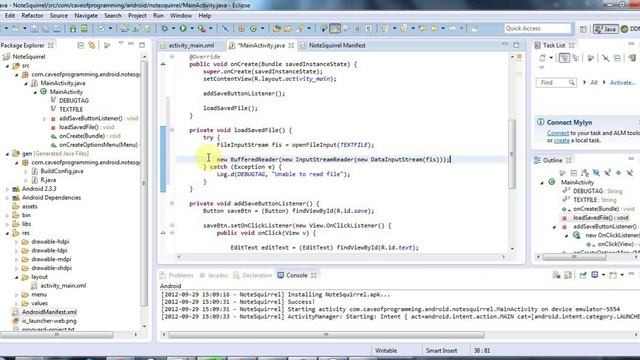640x360 pixels.
Task: Click the New Java Class toolbar icon
Action: 253,28
